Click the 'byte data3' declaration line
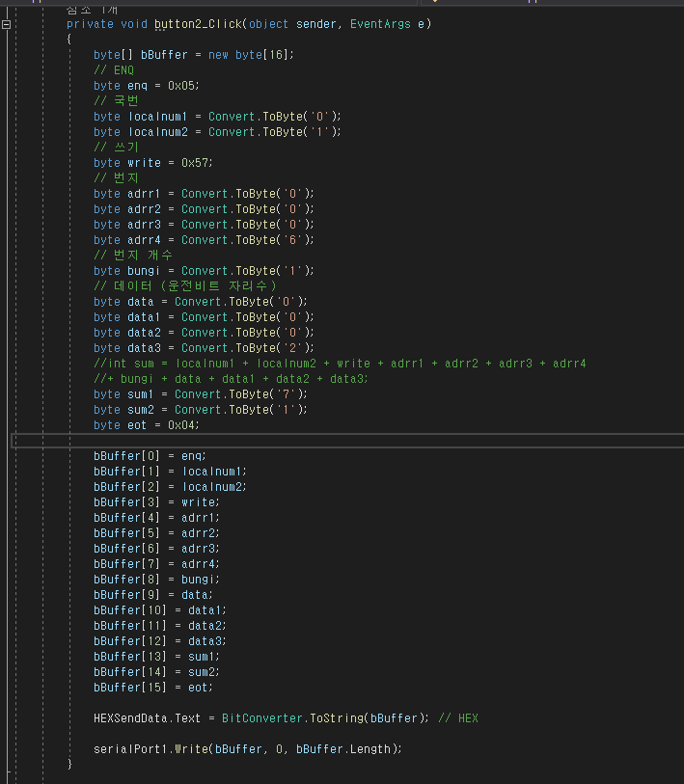Image resolution: width=684 pixels, height=784 pixels. pos(204,348)
